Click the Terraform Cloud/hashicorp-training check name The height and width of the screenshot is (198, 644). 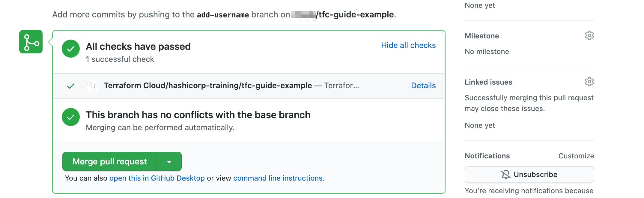click(x=208, y=85)
